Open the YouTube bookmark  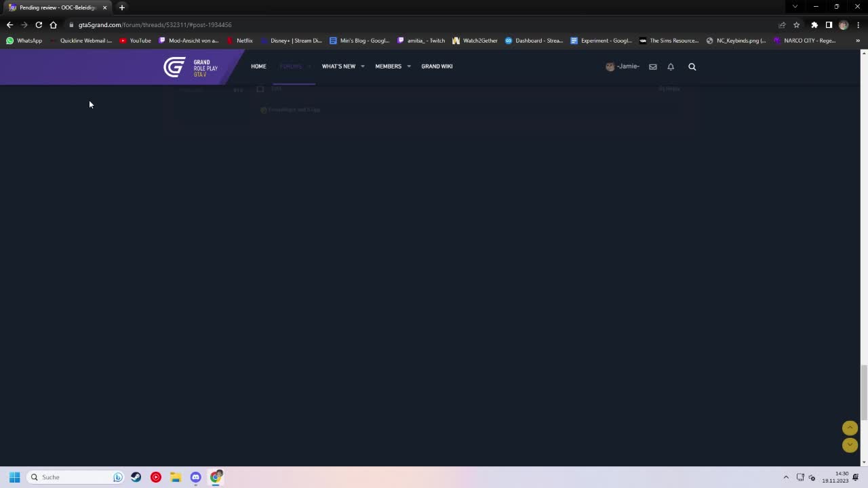(x=135, y=41)
